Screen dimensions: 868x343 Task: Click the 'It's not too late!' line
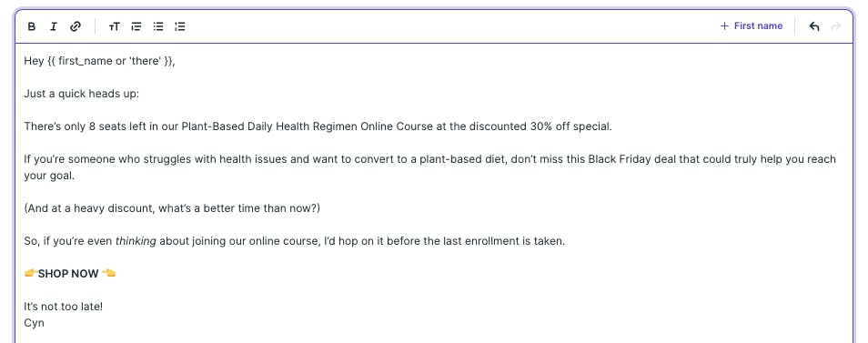[x=63, y=306]
